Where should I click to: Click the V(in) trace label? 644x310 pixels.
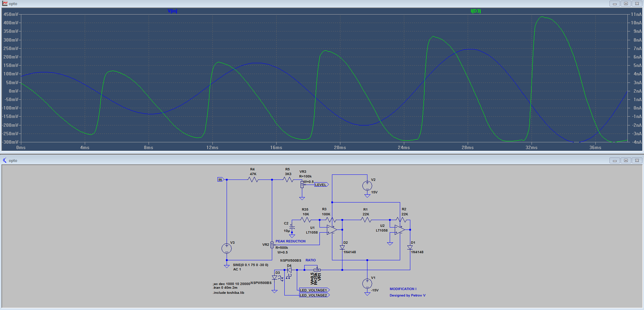172,11
